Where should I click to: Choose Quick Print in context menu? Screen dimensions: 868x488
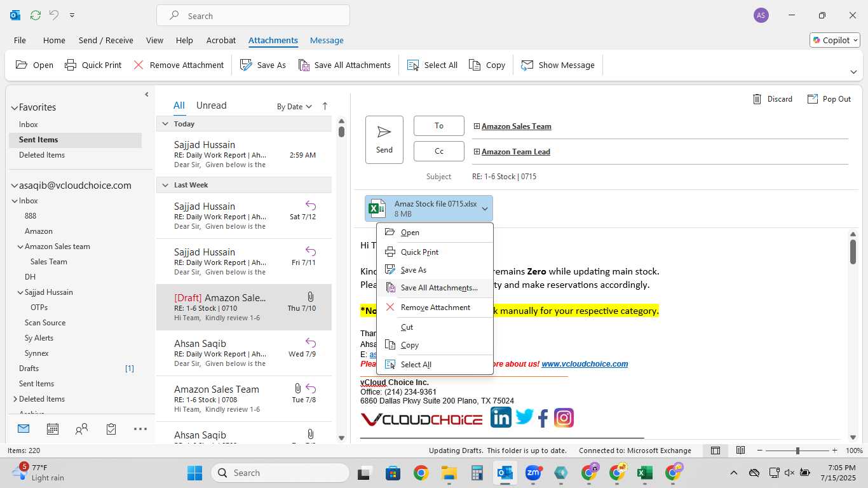[x=435, y=252]
